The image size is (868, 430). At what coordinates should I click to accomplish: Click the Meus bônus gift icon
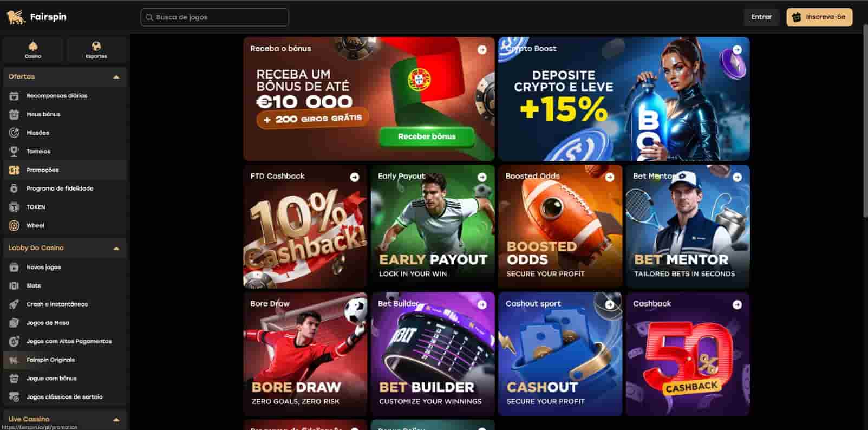14,114
